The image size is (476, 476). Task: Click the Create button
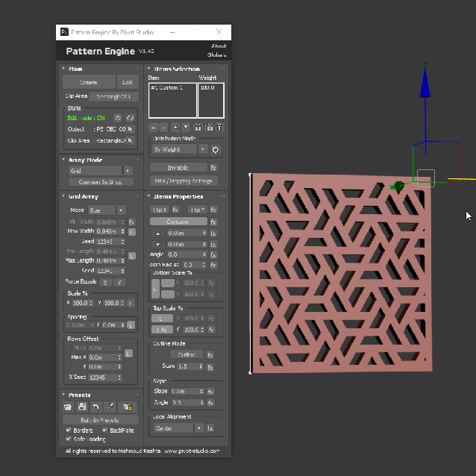89,82
